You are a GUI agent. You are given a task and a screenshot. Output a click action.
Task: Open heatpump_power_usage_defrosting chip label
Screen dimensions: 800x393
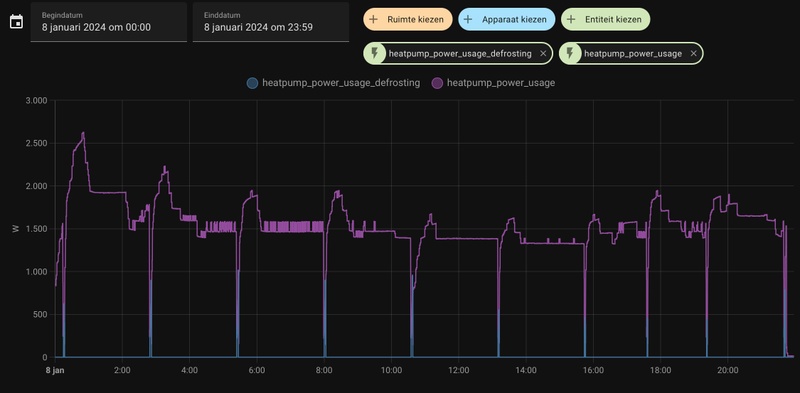click(460, 53)
